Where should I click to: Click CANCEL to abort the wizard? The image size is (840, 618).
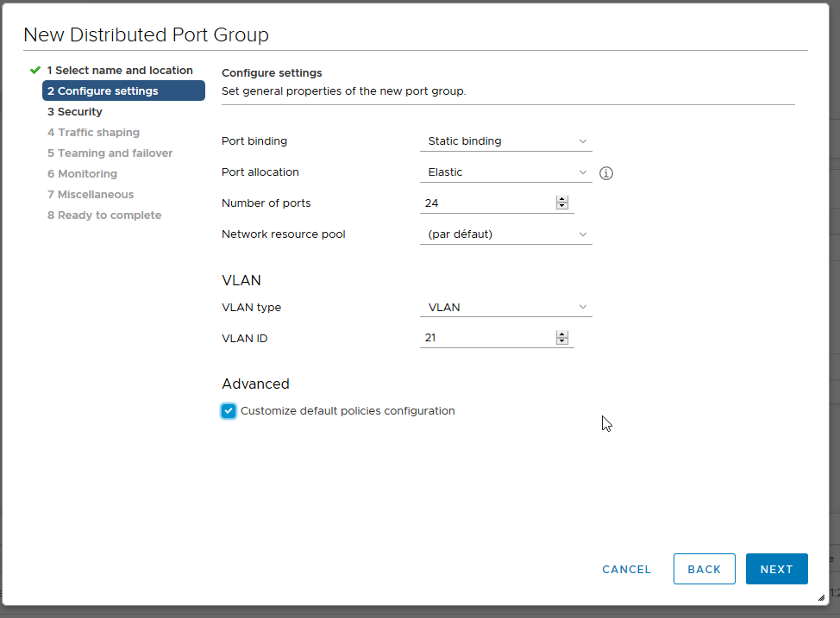coord(626,569)
